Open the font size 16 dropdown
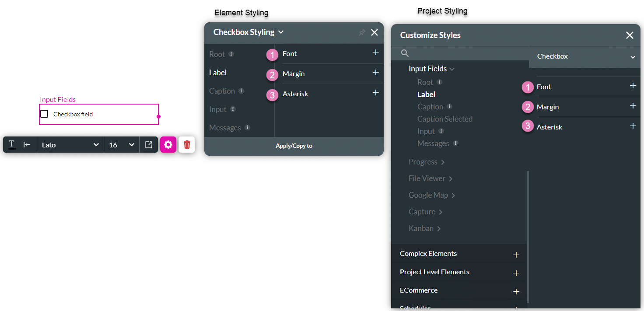This screenshot has height=311, width=644. pos(121,145)
